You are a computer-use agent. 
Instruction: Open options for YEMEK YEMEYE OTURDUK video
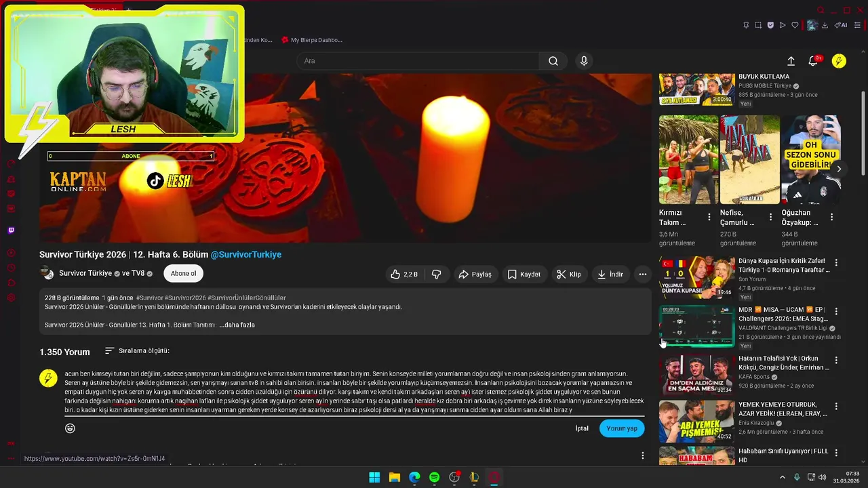click(836, 407)
